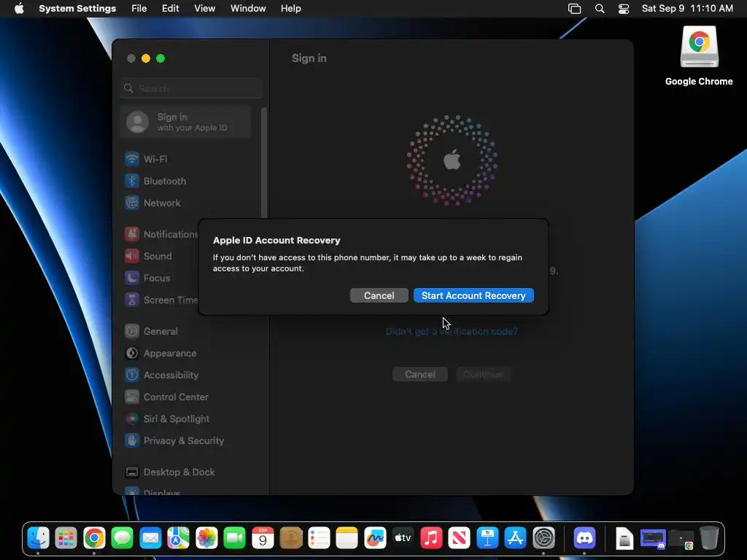Image resolution: width=747 pixels, height=560 pixels.
Task: Open News from the Dock
Action: tap(460, 538)
